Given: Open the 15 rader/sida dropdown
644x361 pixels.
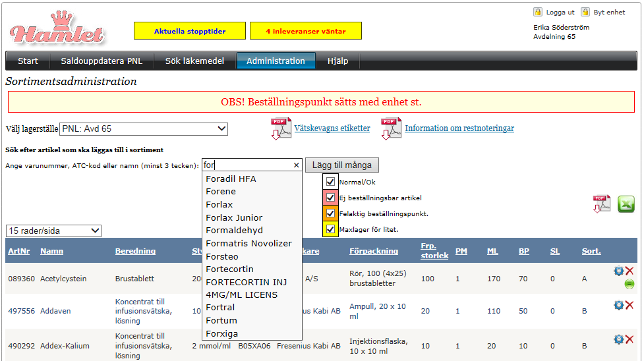Looking at the screenshot, I should pos(53,231).
